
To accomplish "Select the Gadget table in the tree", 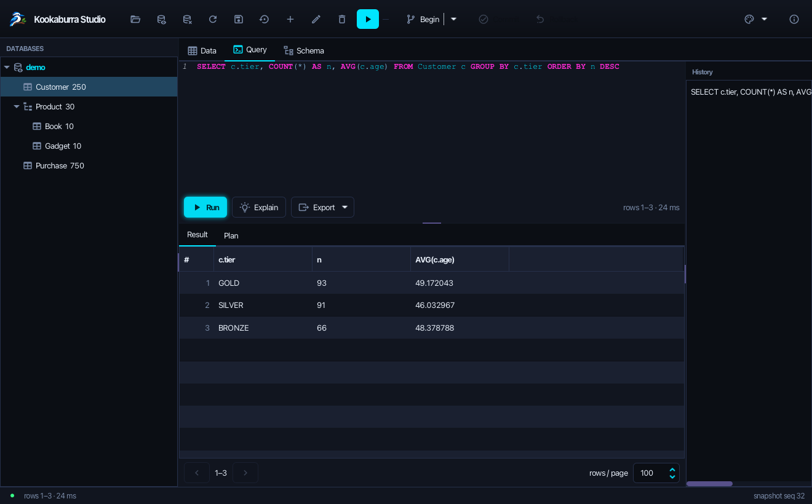I will pos(89,146).
